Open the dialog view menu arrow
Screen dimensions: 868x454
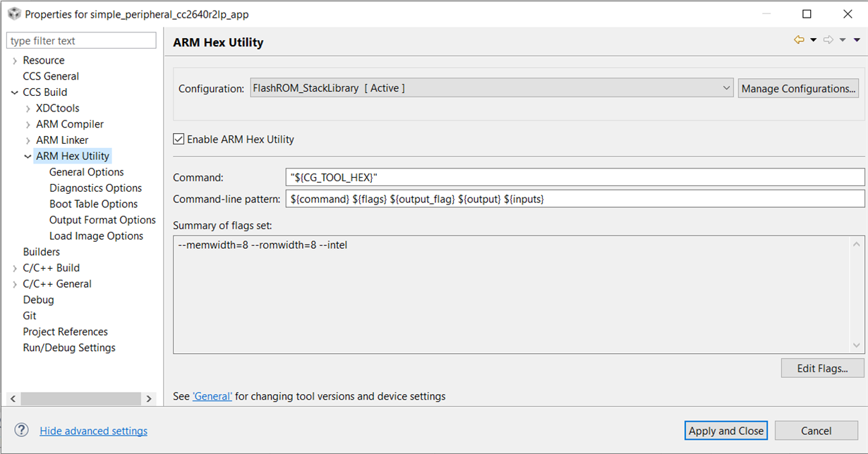tap(857, 40)
